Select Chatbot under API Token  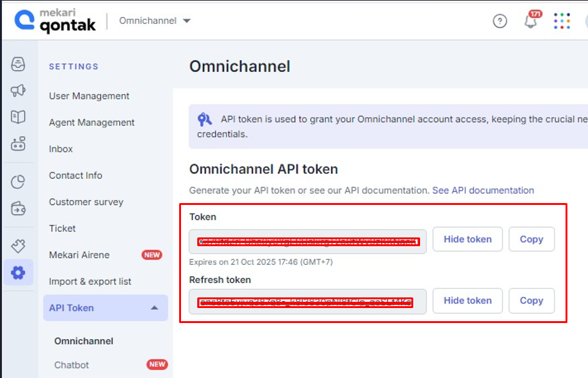pos(72,365)
